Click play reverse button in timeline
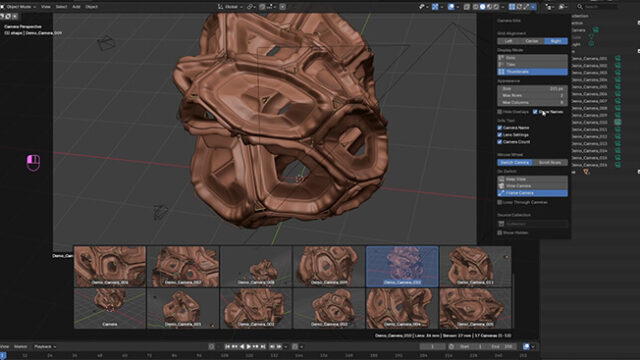 coord(242,347)
